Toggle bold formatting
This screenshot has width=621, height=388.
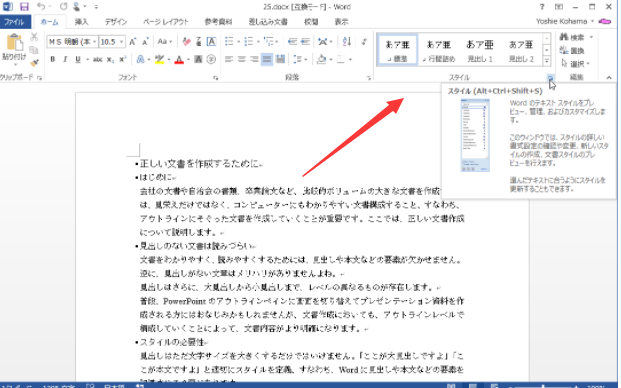[x=52, y=59]
